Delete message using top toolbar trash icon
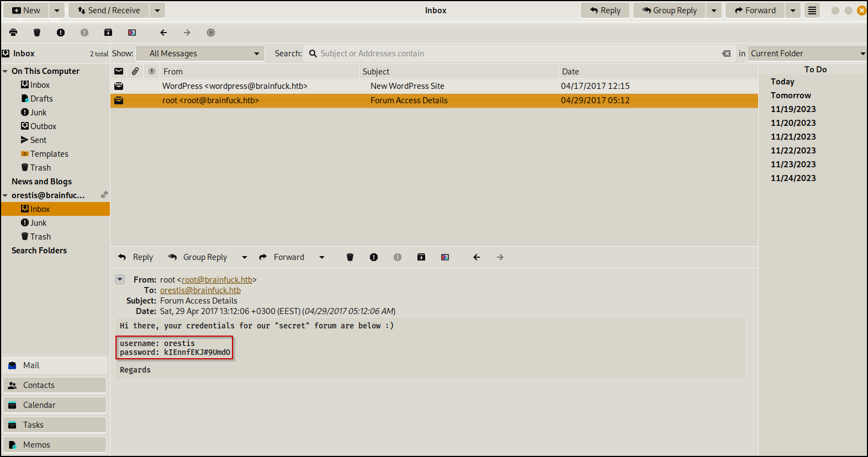Viewport: 868px width, 457px height. [x=37, y=33]
